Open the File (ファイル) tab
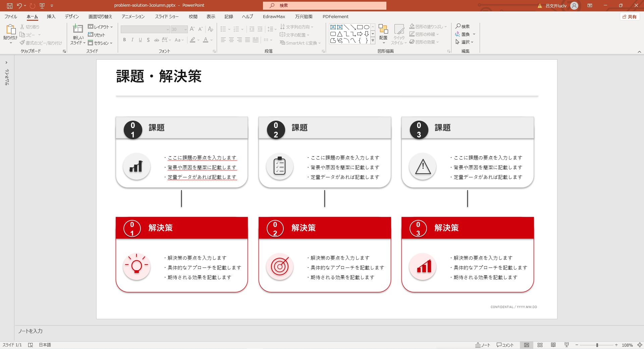The width and height of the screenshot is (644, 349). (11, 16)
